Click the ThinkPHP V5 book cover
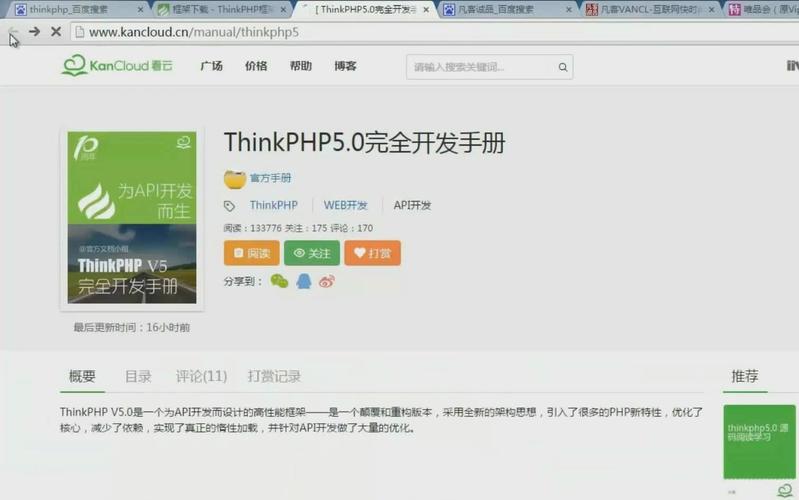The height and width of the screenshot is (500, 799). [x=132, y=218]
